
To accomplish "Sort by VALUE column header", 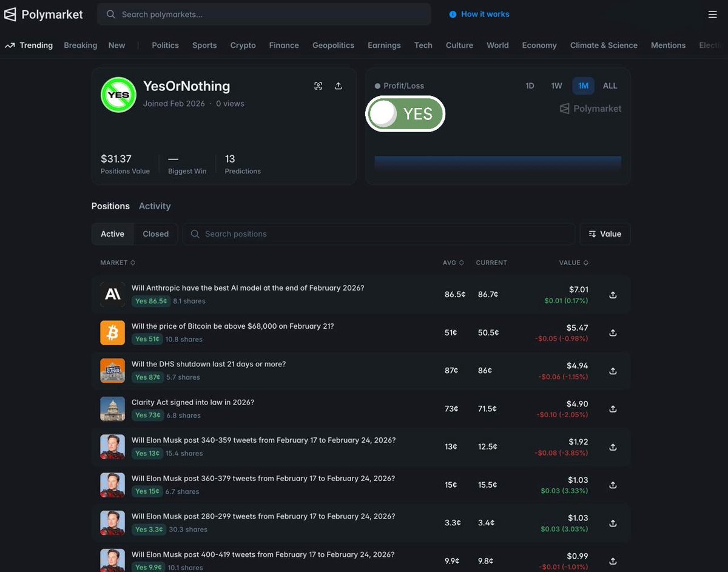I will coord(573,263).
